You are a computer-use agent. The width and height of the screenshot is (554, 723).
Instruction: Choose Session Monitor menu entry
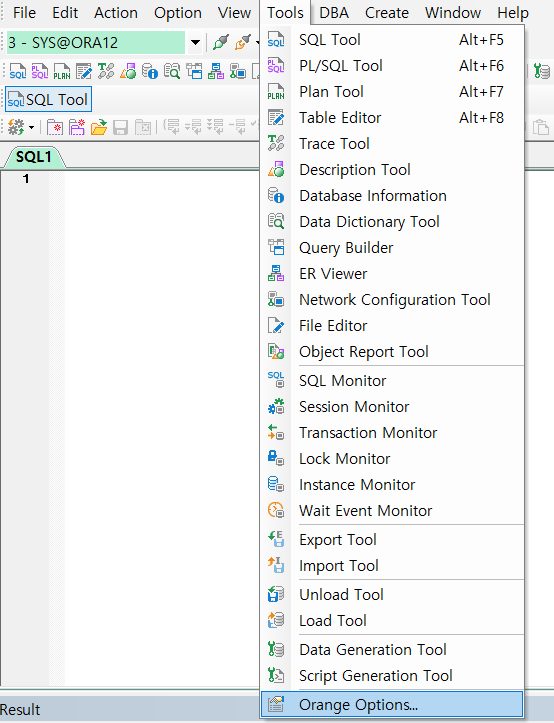pos(393,407)
